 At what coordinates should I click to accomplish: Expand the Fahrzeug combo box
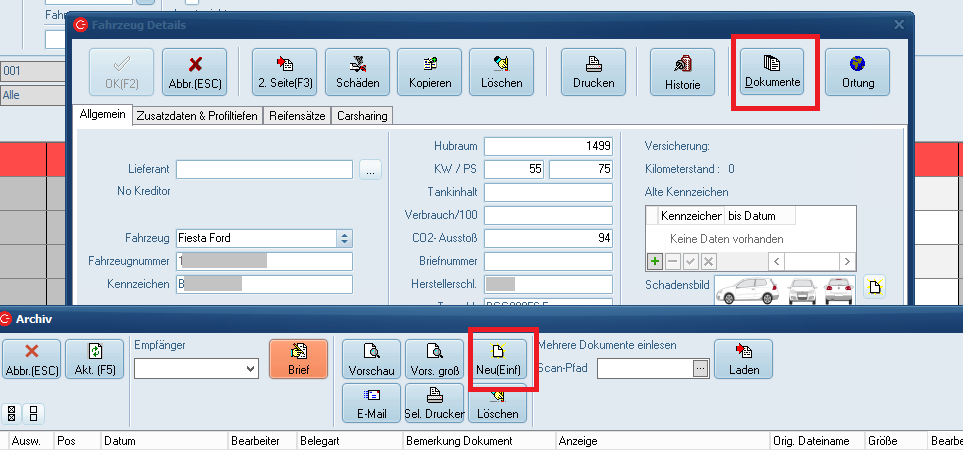click(345, 238)
